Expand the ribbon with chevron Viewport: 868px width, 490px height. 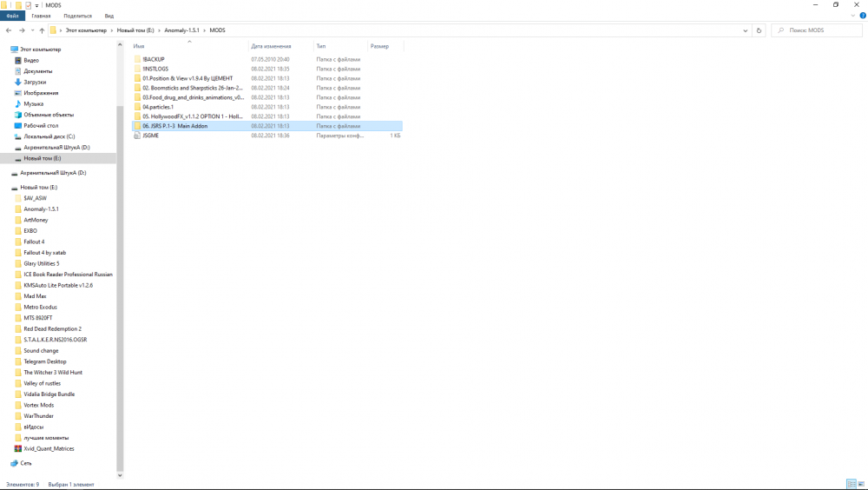click(852, 16)
